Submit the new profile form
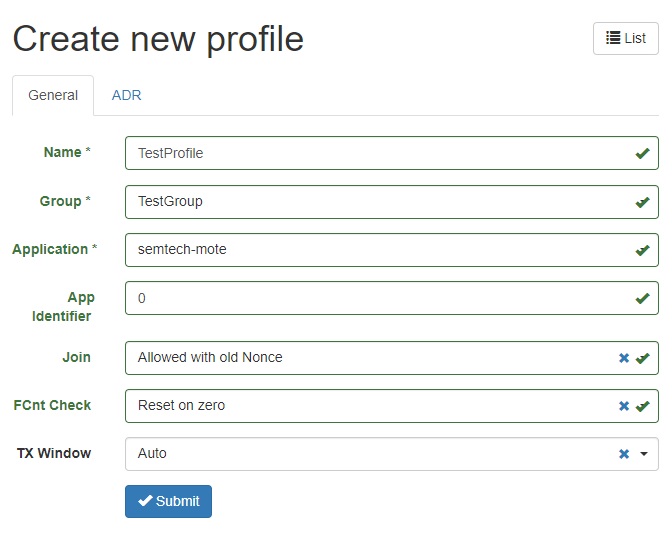 [168, 501]
